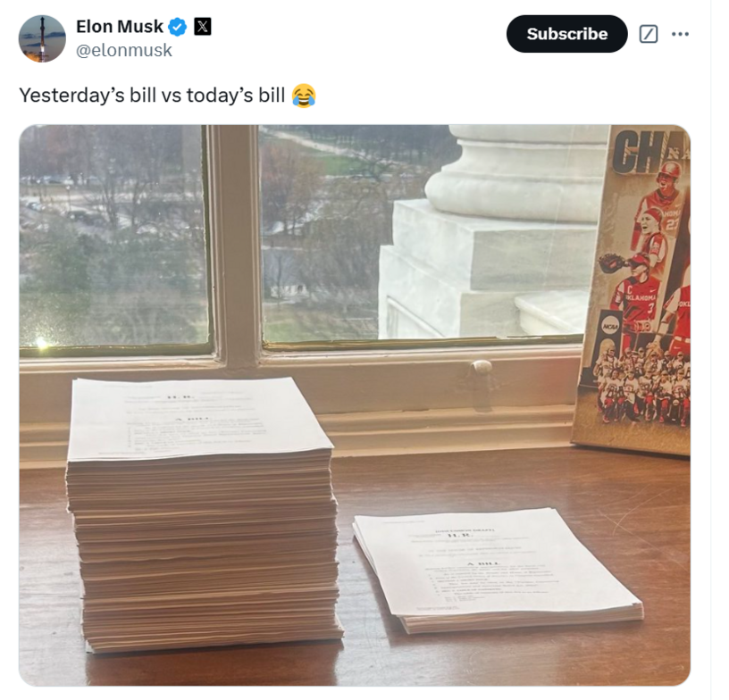Viewport: 729px width, 700px height.
Task: Open the attached photo of bill stacks
Action: tap(355, 405)
